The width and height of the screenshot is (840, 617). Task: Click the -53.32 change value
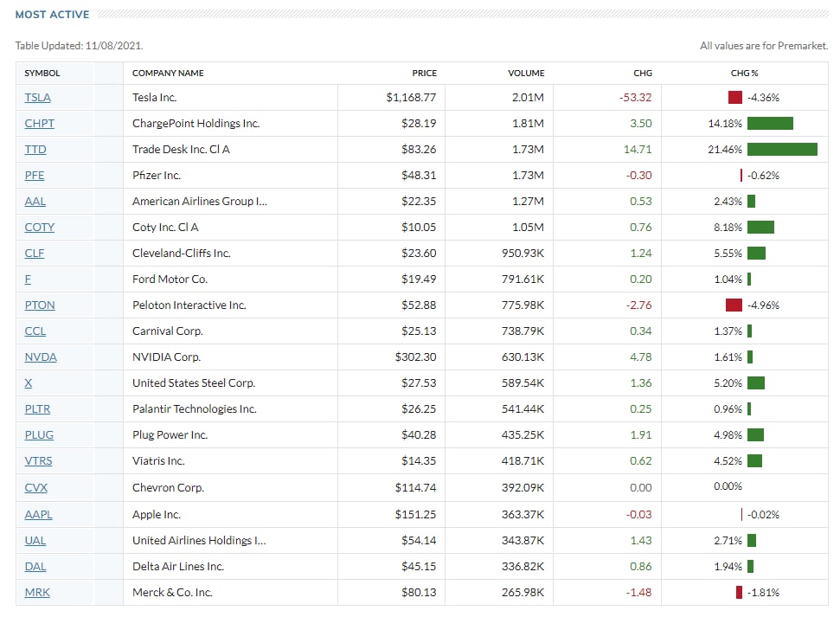pyautogui.click(x=635, y=98)
